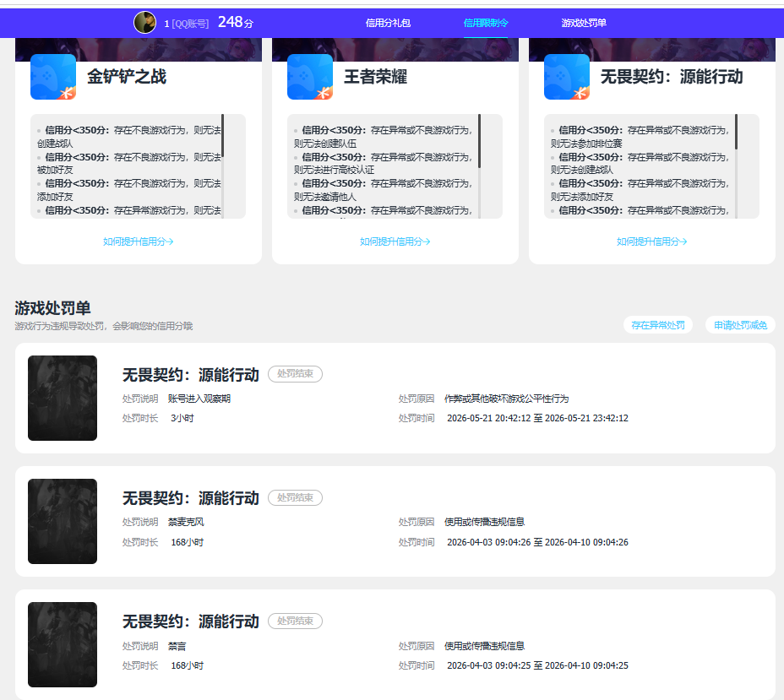This screenshot has height=700, width=784.
Task: Open thumbnail of the 账号进入观察期 penalty
Action: (63, 399)
